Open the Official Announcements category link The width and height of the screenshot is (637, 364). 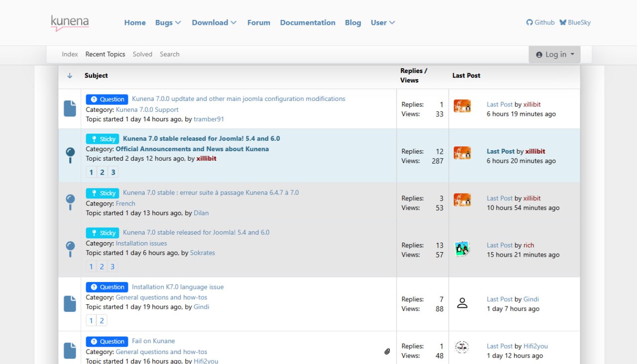tap(192, 149)
